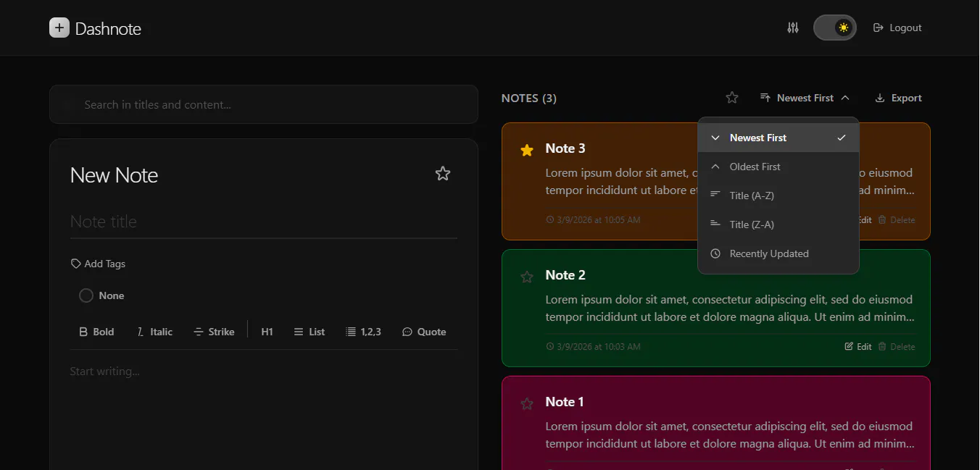This screenshot has height=470, width=980.
Task: Click the Dashnote brand name
Action: pyautogui.click(x=108, y=29)
